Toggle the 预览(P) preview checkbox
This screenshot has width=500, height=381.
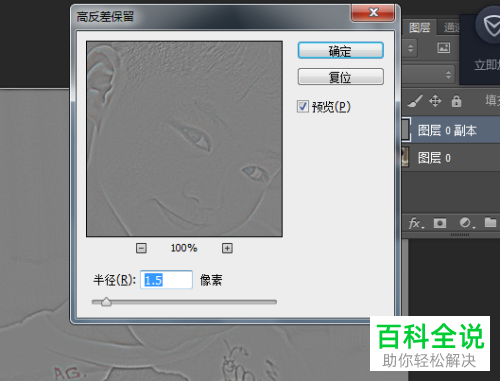(x=303, y=107)
